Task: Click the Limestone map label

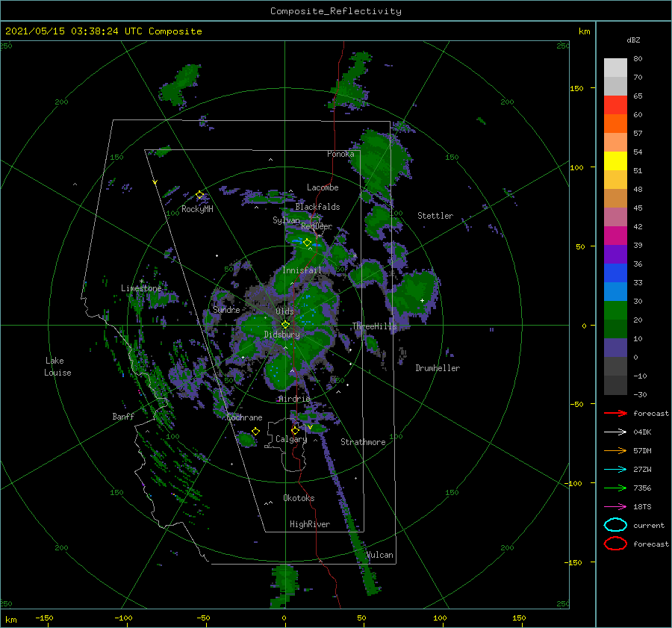Action: pos(141,288)
